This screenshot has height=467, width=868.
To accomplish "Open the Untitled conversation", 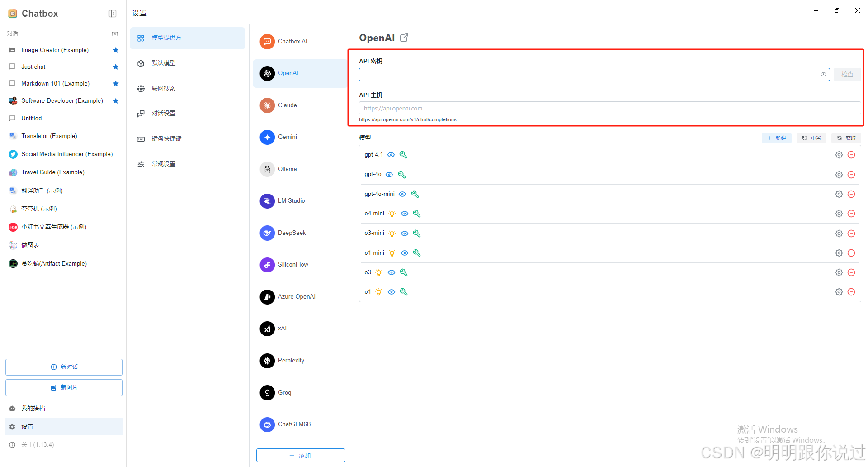I will pyautogui.click(x=63, y=118).
